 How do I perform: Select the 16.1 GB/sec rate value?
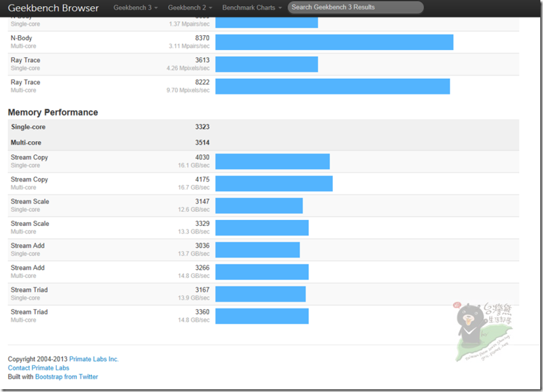(194, 165)
